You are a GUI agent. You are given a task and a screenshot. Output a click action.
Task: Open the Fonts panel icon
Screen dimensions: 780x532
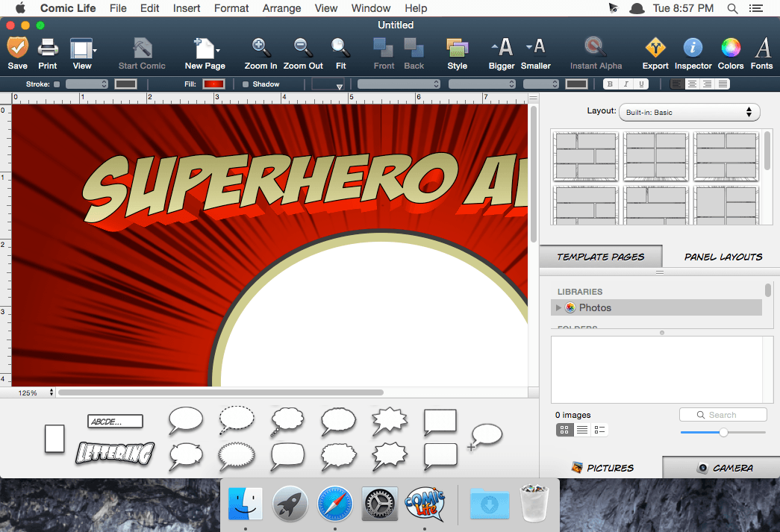click(762, 48)
